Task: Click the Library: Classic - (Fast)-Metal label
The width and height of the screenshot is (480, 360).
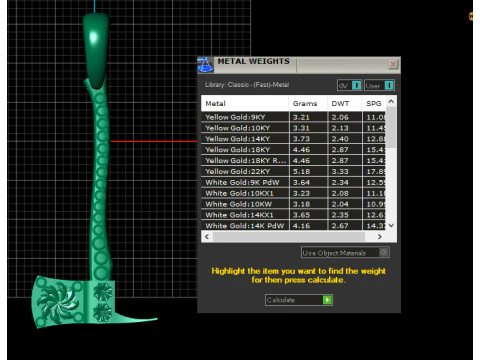Action: point(247,85)
